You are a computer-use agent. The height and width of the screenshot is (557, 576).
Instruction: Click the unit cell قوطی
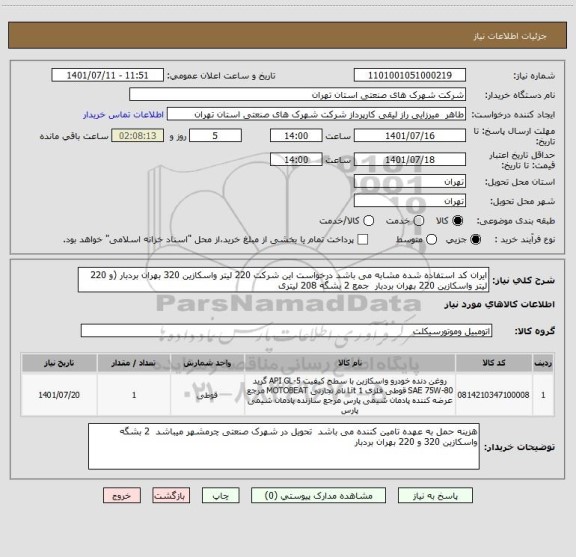(x=207, y=395)
